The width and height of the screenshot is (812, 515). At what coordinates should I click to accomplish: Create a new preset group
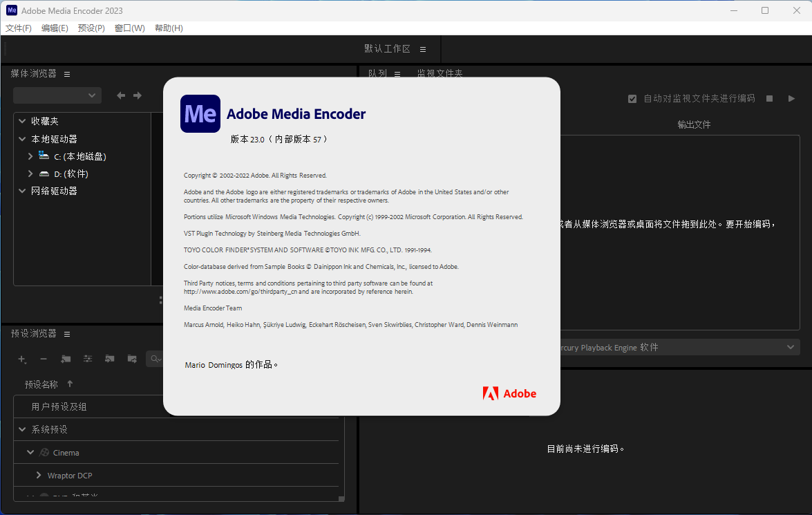tap(66, 359)
